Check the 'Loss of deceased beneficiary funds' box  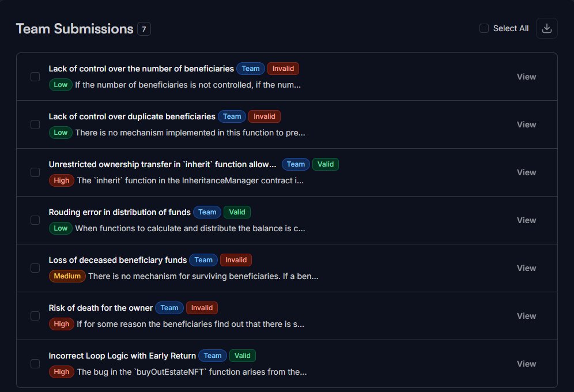(x=35, y=268)
